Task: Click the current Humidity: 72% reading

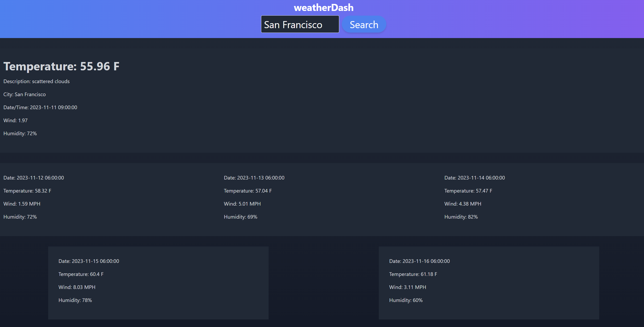Action: click(x=20, y=133)
